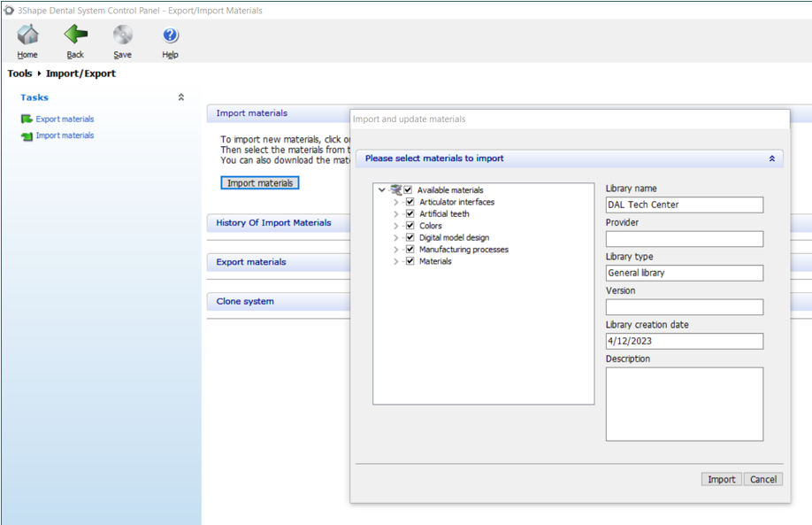The image size is (812, 525).
Task: Click the Description text area
Action: coord(685,405)
